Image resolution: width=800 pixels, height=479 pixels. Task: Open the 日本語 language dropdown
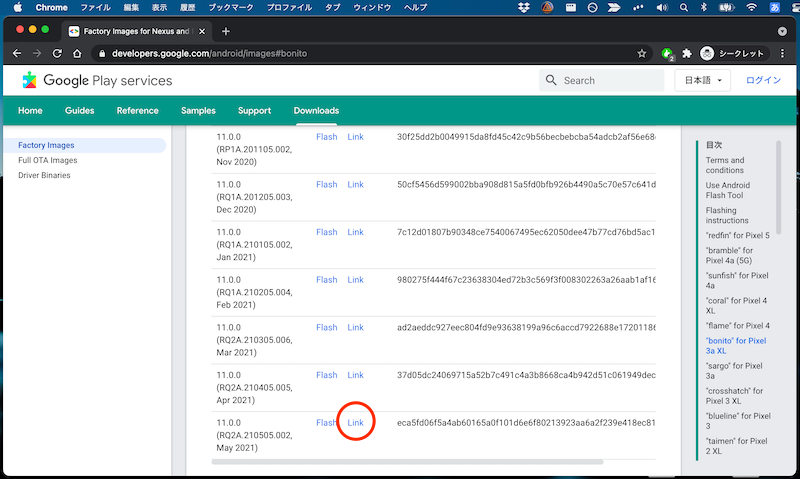(703, 81)
